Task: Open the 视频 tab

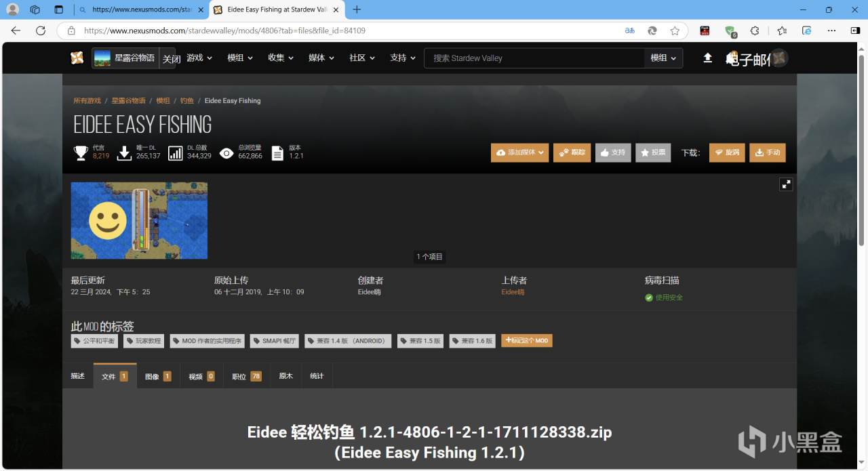Action: pyautogui.click(x=201, y=376)
